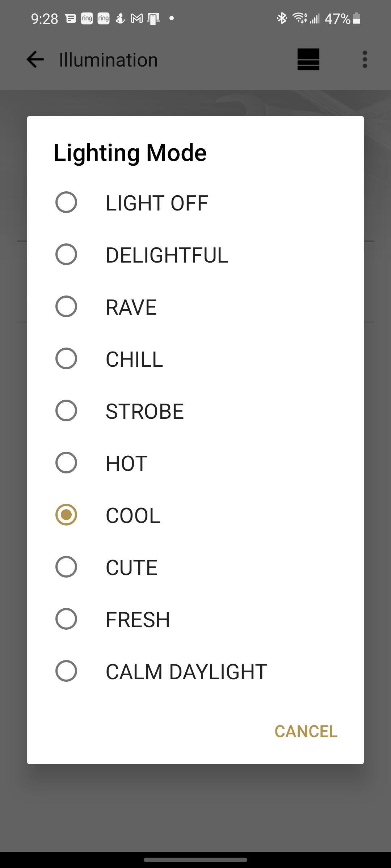Viewport: 391px width, 868px height.
Task: Tap the Wi-Fi signal icon
Action: [x=300, y=18]
